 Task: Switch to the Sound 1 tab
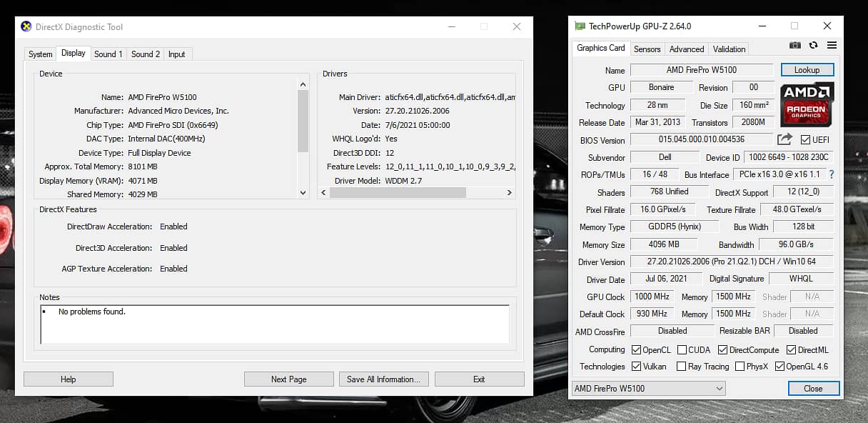(108, 54)
